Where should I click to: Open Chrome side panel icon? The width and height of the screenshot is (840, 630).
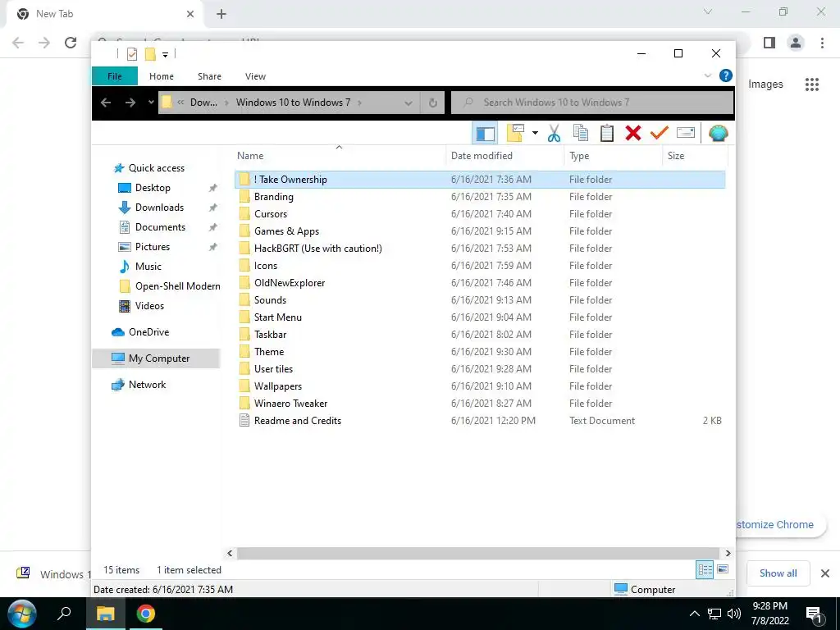(769, 43)
